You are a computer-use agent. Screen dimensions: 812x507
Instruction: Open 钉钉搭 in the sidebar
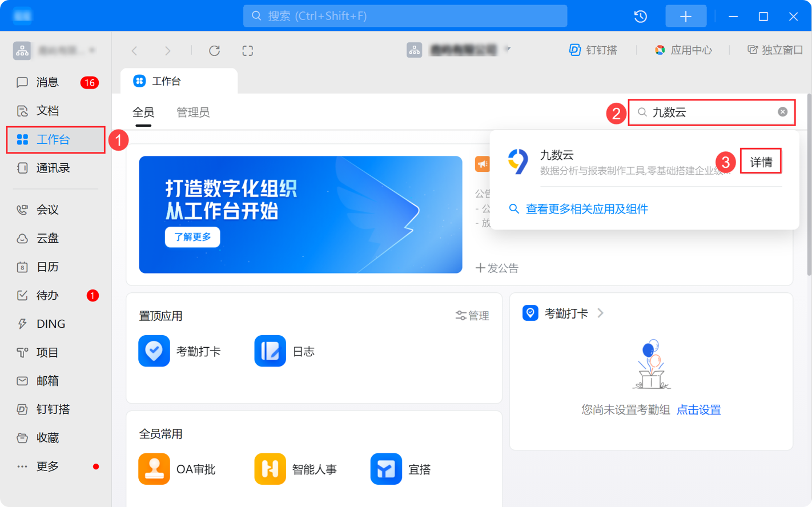[55, 409]
